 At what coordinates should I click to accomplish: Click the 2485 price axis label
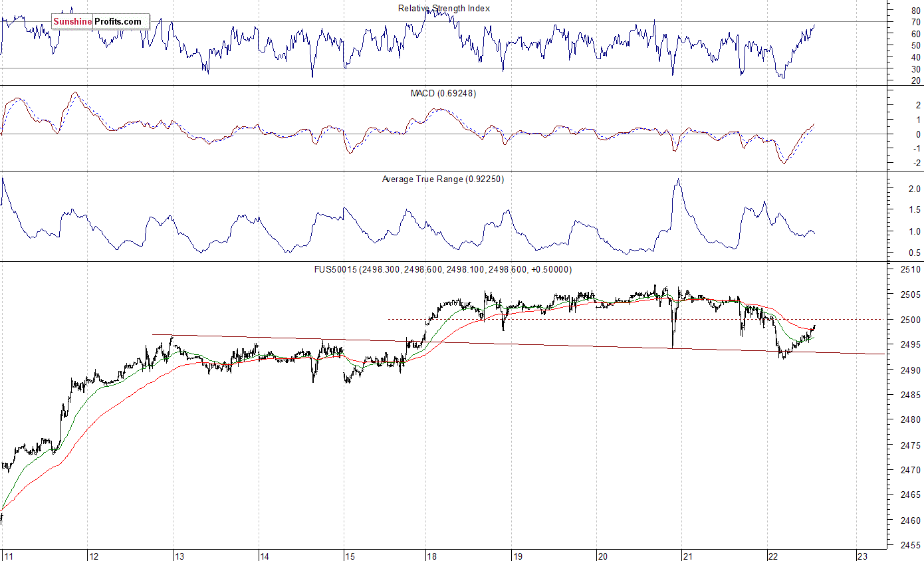click(911, 395)
